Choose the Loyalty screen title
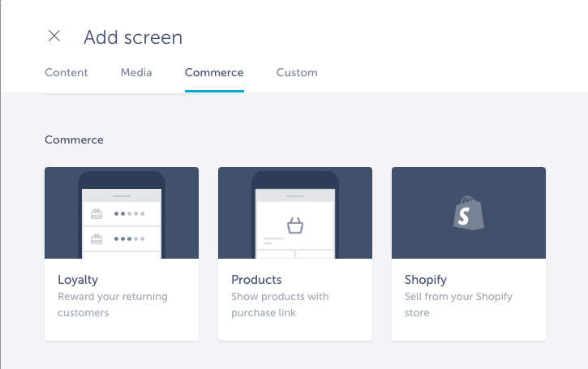This screenshot has height=369, width=588. [78, 280]
